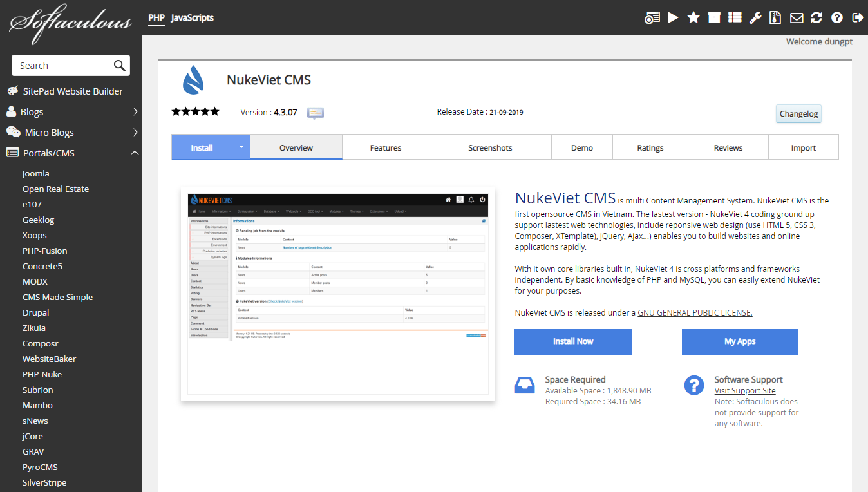Open the star ratings icon in top toolbar

tap(693, 17)
